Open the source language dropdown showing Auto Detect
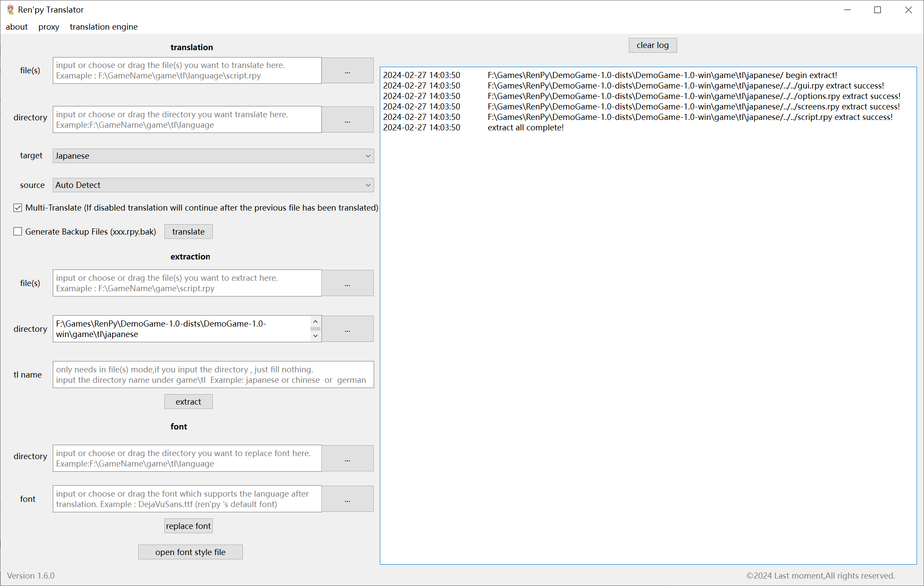The height and width of the screenshot is (586, 924). [x=213, y=185]
